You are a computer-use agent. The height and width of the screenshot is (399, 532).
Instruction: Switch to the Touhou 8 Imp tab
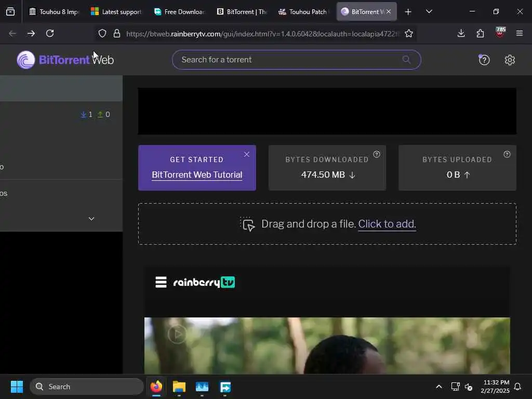click(x=54, y=12)
